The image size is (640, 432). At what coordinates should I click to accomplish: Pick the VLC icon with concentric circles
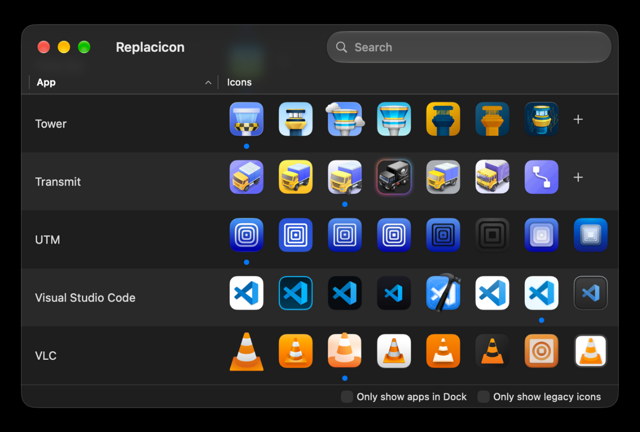coord(541,351)
